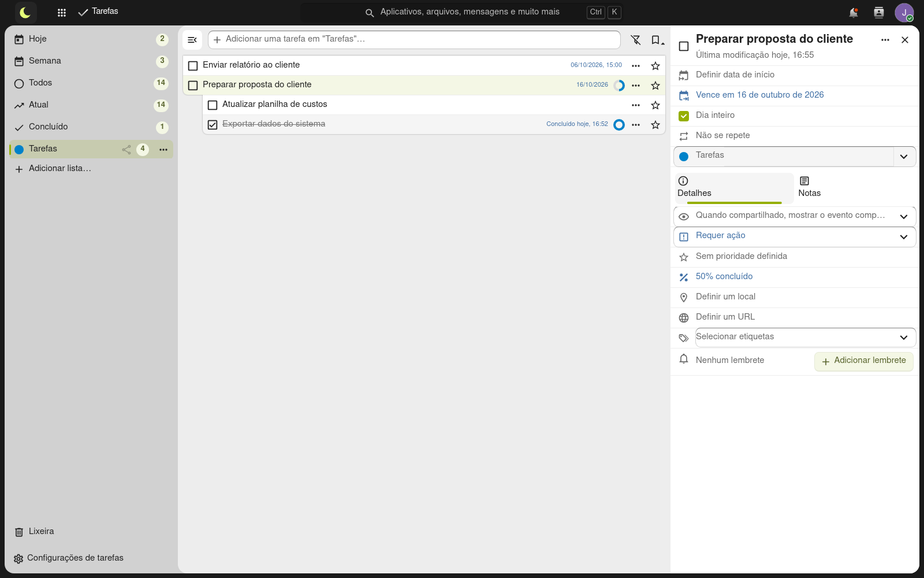Image resolution: width=924 pixels, height=578 pixels.
Task: Open the filter icon in the task toolbar
Action: click(x=636, y=40)
